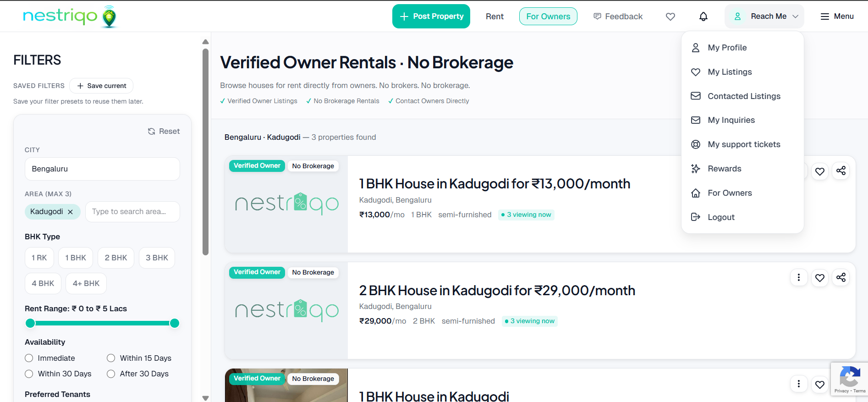Image resolution: width=868 pixels, height=402 pixels.
Task: Open more options for third listing
Action: (x=799, y=384)
